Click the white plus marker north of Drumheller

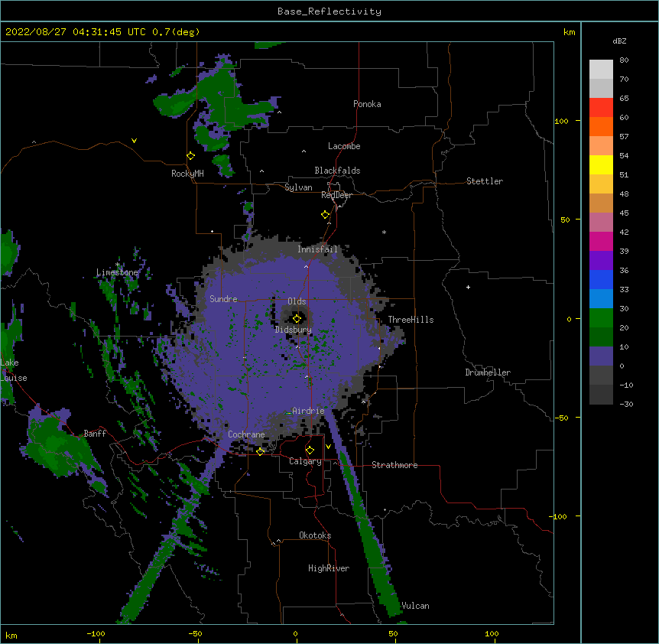click(468, 287)
